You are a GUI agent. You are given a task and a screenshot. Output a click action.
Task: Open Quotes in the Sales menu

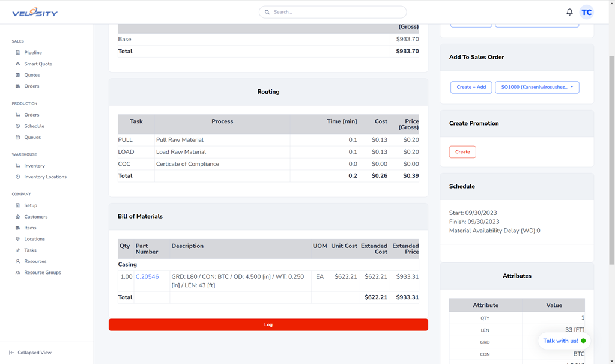(32, 75)
